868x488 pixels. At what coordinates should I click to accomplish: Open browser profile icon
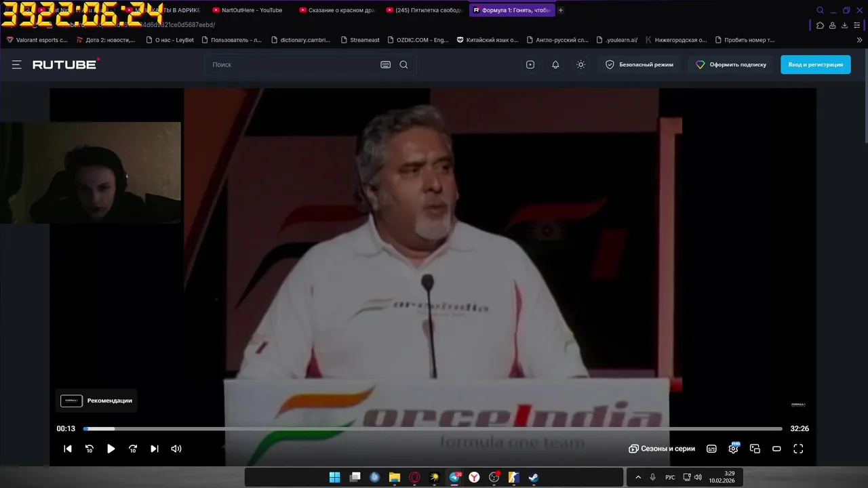pos(832,25)
